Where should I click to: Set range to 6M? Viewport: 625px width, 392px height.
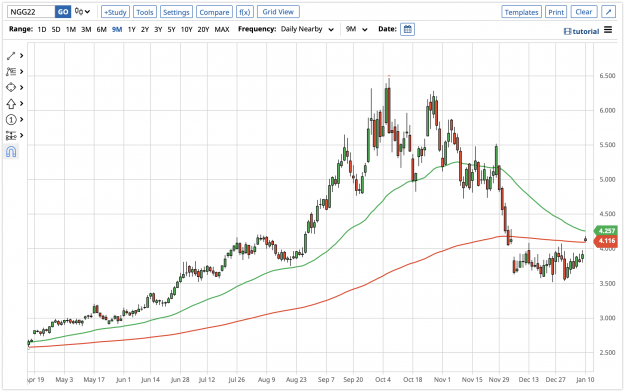click(101, 29)
